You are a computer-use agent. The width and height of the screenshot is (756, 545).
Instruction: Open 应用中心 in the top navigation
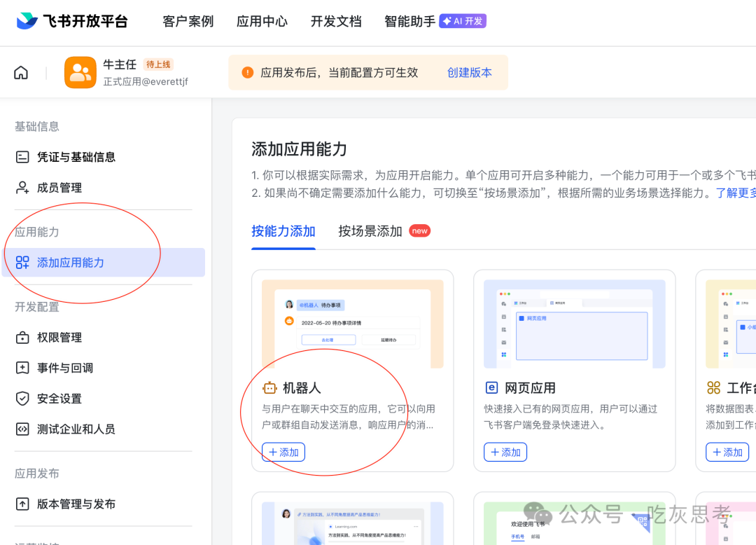click(262, 21)
